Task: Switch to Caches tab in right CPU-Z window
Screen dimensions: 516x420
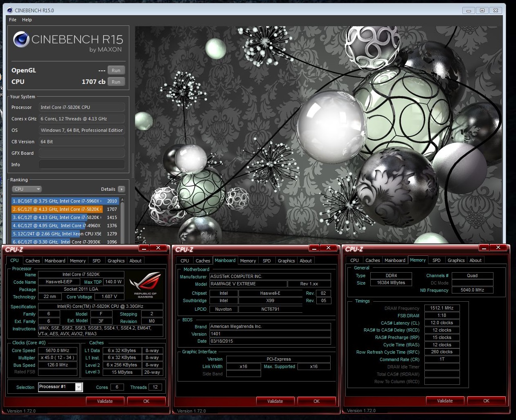Action: pos(373,260)
